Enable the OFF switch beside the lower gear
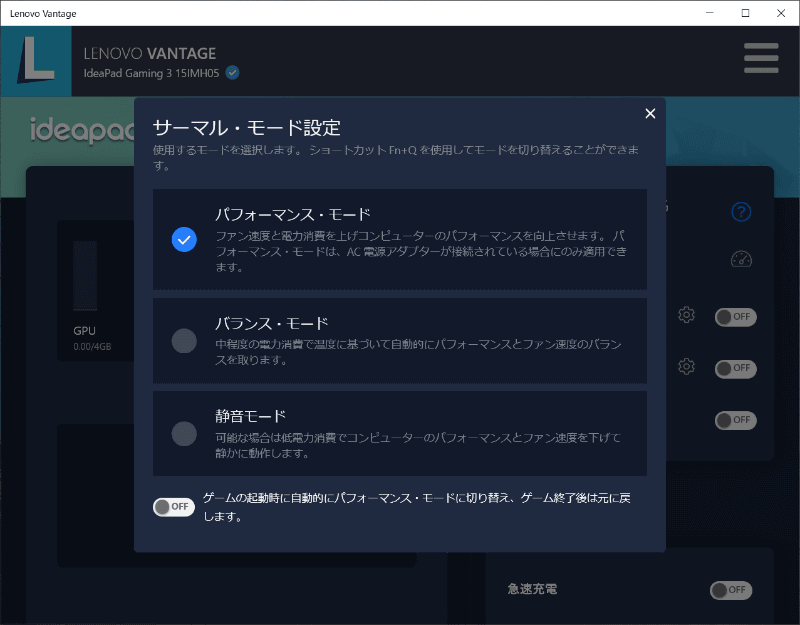Viewport: 800px width, 625px height. click(735, 368)
